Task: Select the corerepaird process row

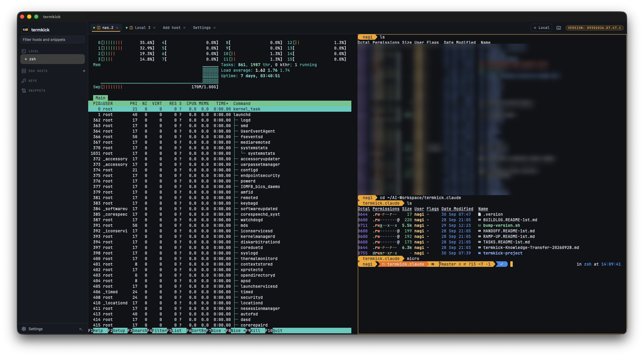Action: point(220,325)
